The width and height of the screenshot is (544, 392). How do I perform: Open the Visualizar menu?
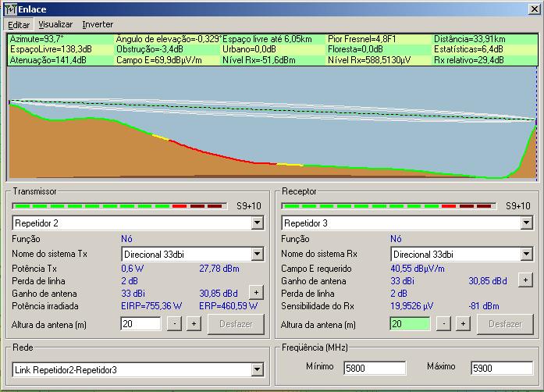(x=55, y=24)
